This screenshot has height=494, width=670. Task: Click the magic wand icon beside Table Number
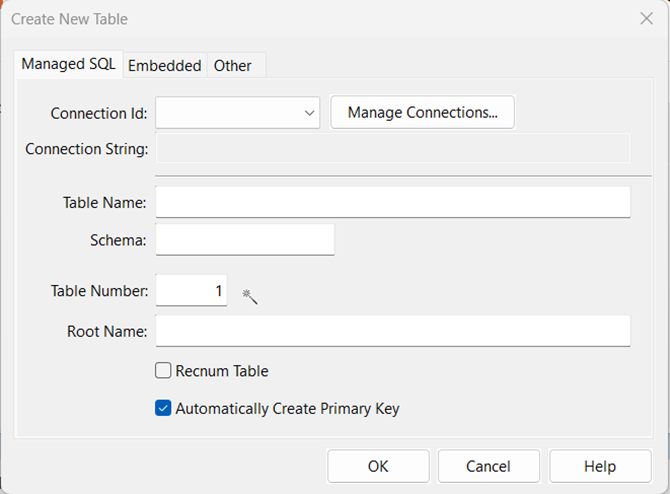point(250,296)
